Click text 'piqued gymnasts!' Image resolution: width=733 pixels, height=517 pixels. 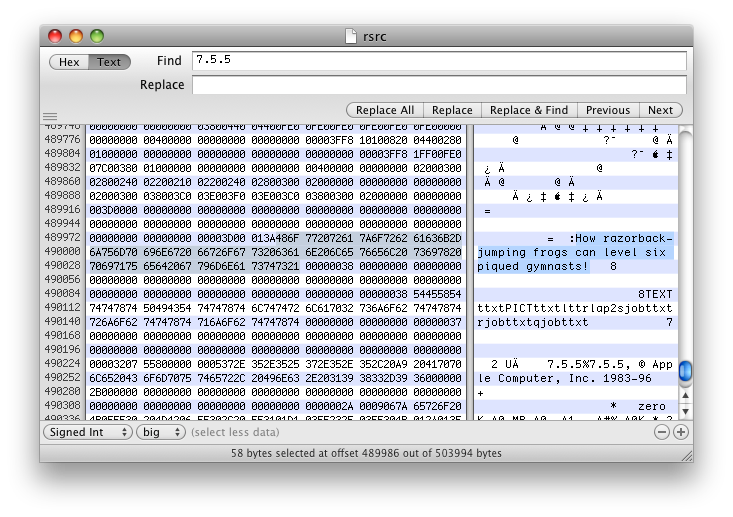pos(532,266)
